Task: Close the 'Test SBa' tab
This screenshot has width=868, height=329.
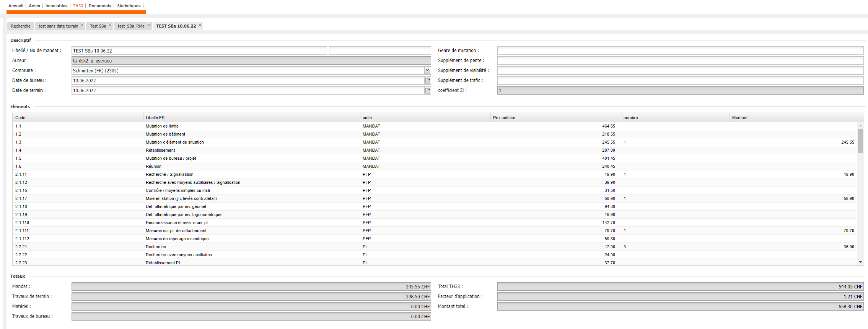Action: point(110,25)
